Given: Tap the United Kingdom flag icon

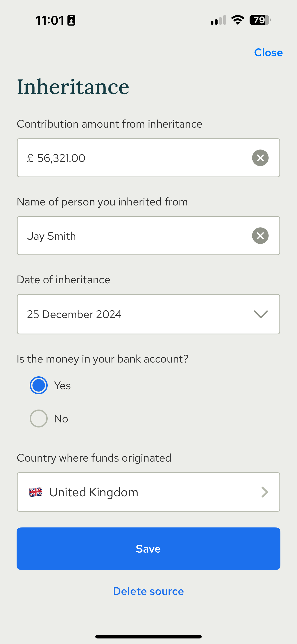Looking at the screenshot, I should coord(36,492).
